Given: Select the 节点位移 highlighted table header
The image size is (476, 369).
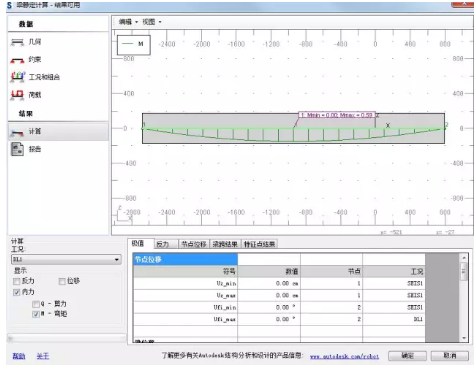Looking at the screenshot, I should pos(185,259).
